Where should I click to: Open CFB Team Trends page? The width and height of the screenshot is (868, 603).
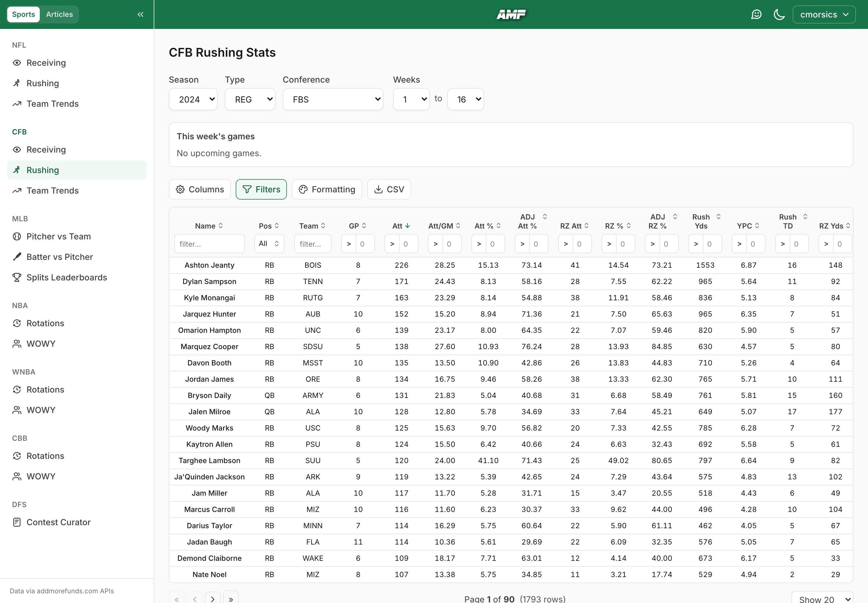[x=77, y=191]
